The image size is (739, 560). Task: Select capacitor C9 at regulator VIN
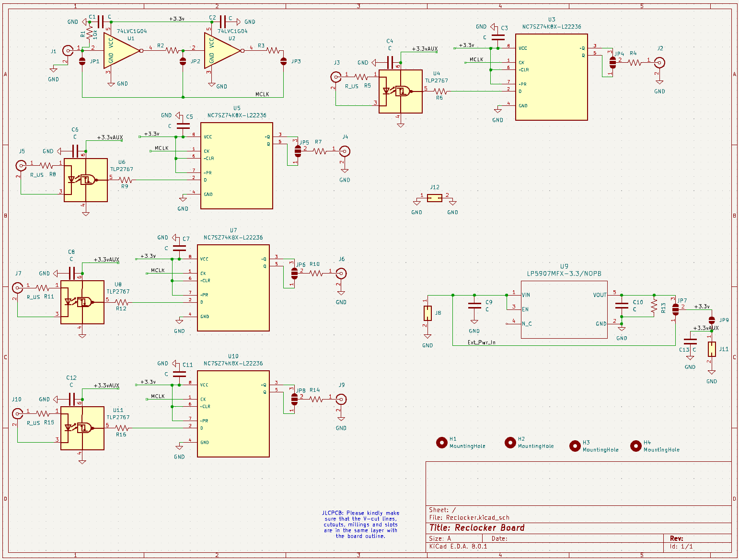pyautogui.click(x=474, y=306)
